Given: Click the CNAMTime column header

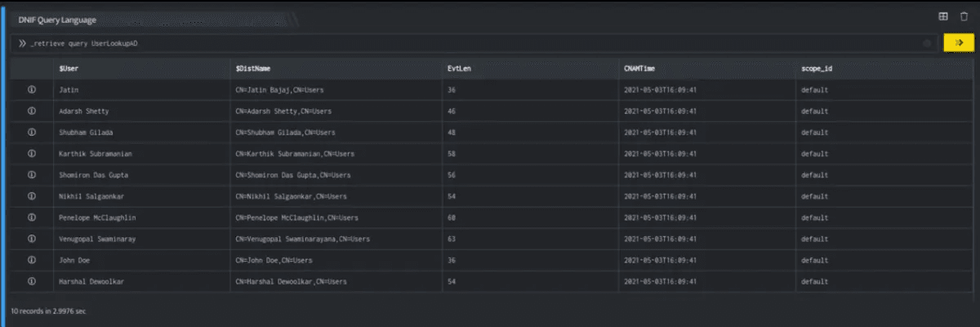Looking at the screenshot, I should point(639,68).
